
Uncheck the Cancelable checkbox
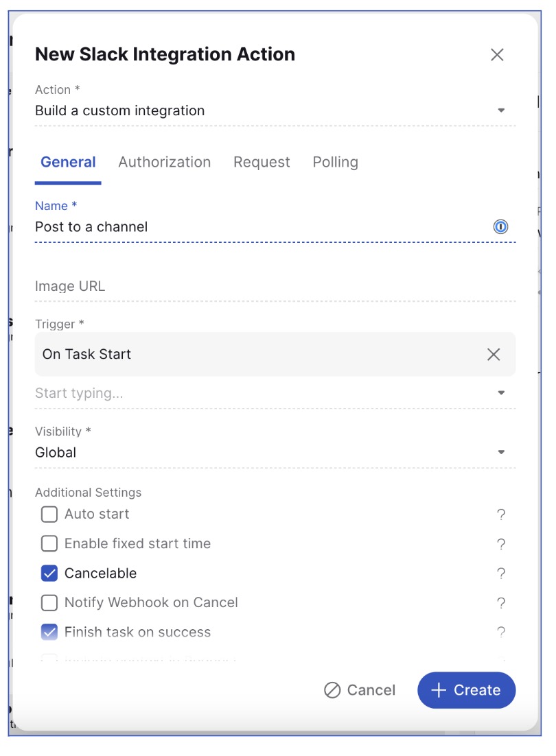tap(49, 574)
